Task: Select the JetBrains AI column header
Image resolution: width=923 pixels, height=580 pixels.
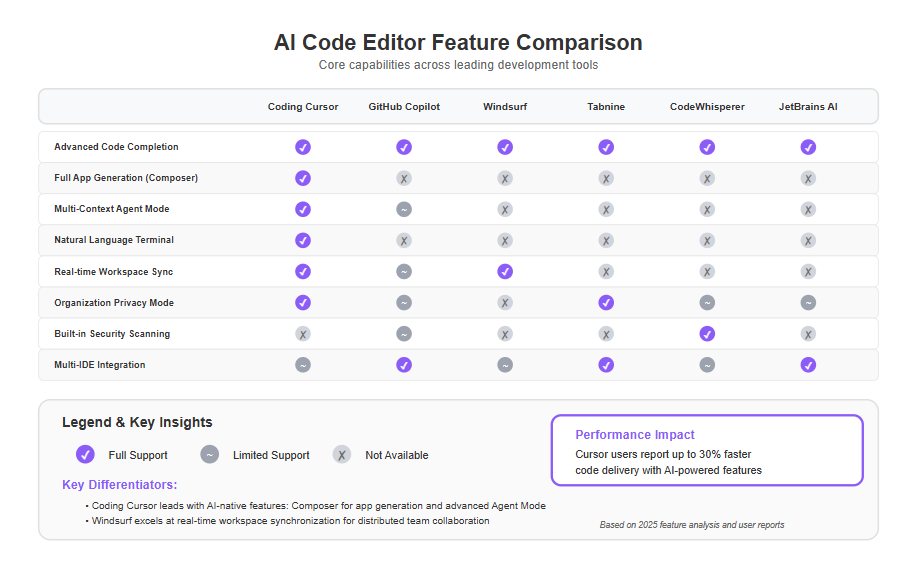Action: (808, 107)
